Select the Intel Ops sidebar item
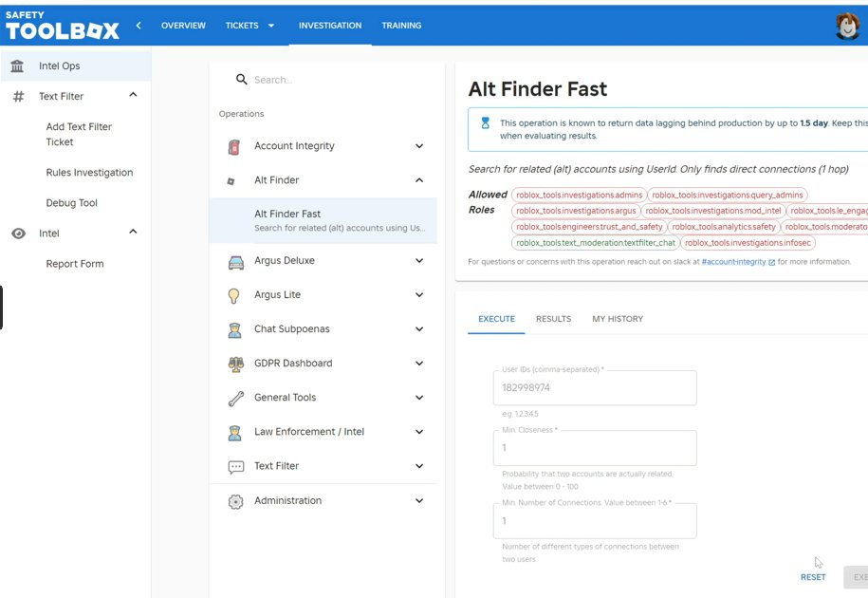This screenshot has height=598, width=868. tap(76, 65)
